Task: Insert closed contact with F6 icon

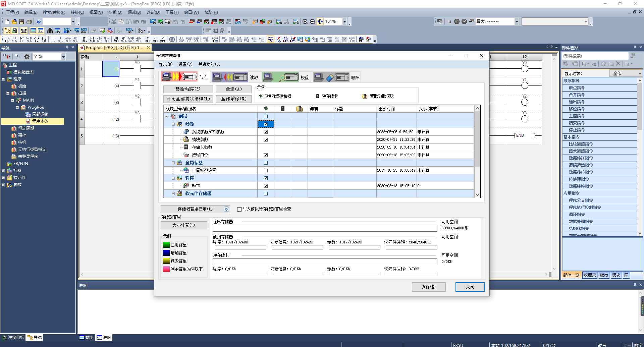Action: click(21, 39)
